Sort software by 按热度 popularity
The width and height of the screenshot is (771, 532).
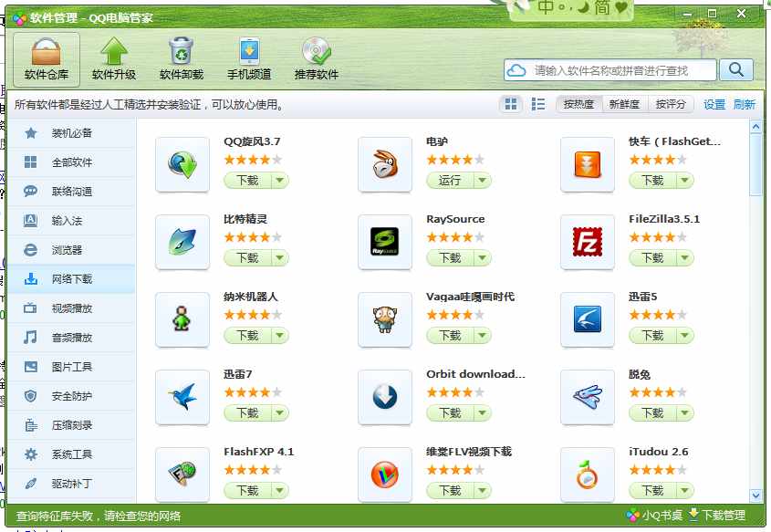(578, 104)
